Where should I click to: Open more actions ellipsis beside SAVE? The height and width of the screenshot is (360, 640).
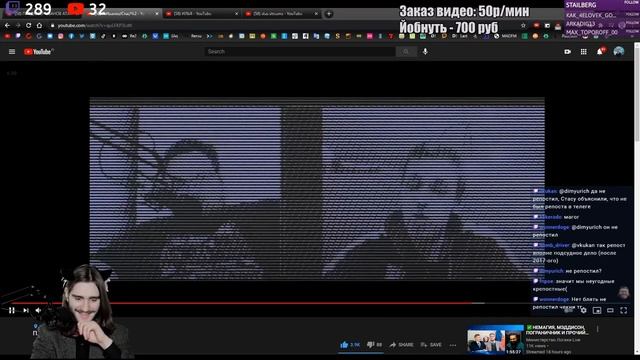click(x=453, y=345)
